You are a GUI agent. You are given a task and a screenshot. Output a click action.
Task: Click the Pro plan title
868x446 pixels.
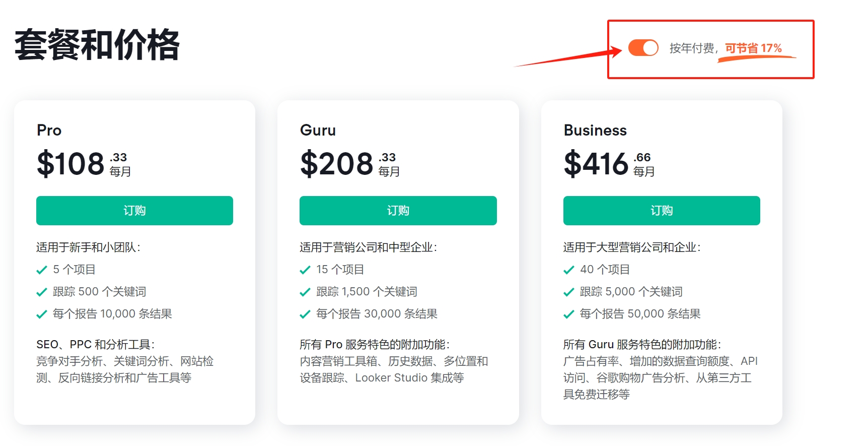49,131
